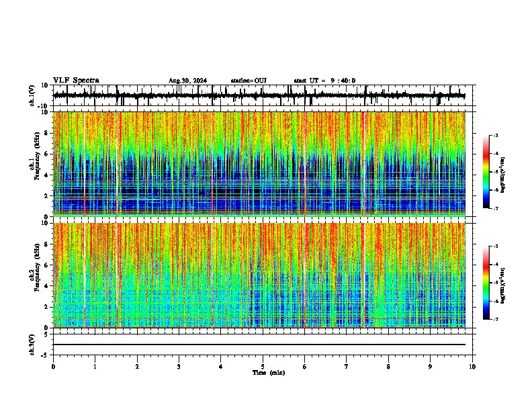The height and width of the screenshot is (411, 532).
Task: Click time axis tick label '10'
Action: (x=472, y=367)
